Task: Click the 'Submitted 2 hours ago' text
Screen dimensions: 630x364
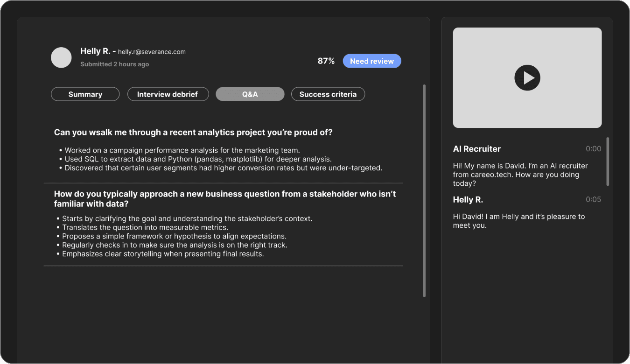Action: coord(114,64)
